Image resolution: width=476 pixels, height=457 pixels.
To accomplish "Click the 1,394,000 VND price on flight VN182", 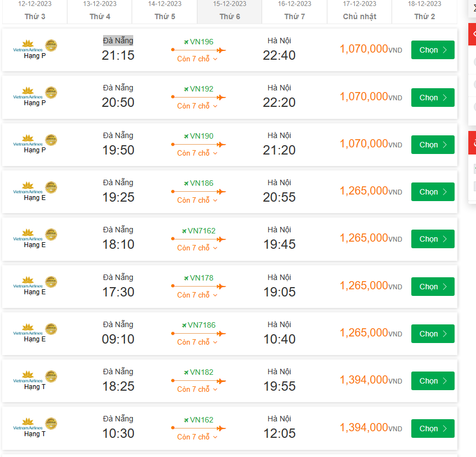I will coord(371,380).
